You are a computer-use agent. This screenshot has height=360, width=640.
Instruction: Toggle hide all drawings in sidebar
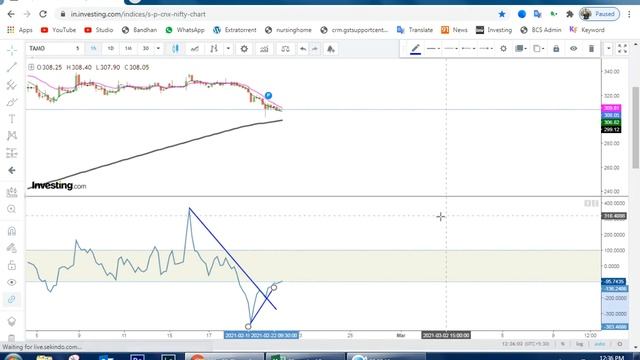(x=11, y=282)
